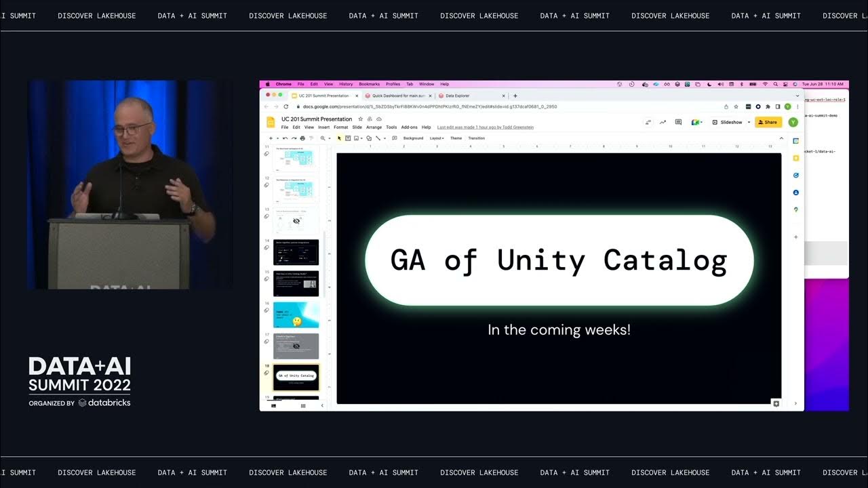Hide the menus with the up chevron
This screenshot has width=868, height=488.
pos(781,138)
